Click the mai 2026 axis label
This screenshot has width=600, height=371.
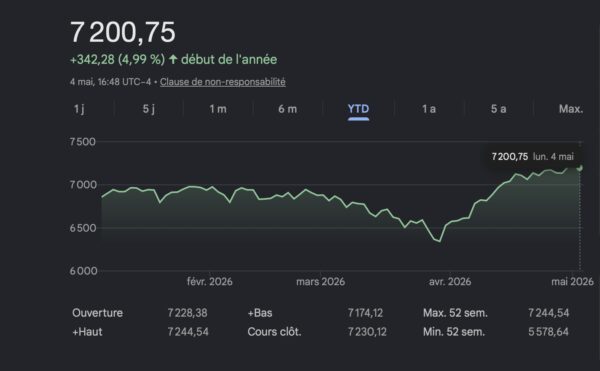tap(572, 282)
